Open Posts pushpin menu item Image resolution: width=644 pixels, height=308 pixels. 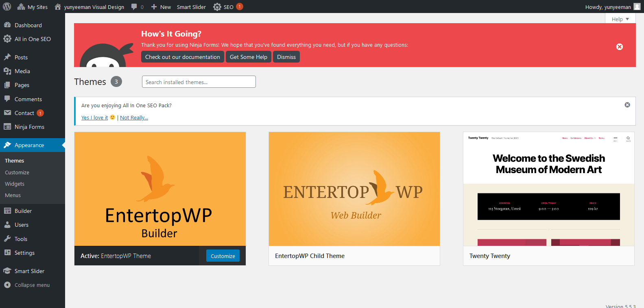(x=33, y=57)
